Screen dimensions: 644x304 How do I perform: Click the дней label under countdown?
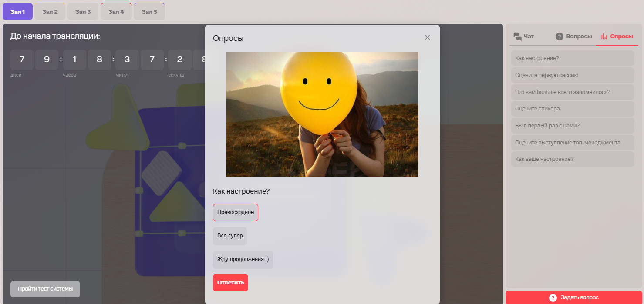[x=16, y=75]
